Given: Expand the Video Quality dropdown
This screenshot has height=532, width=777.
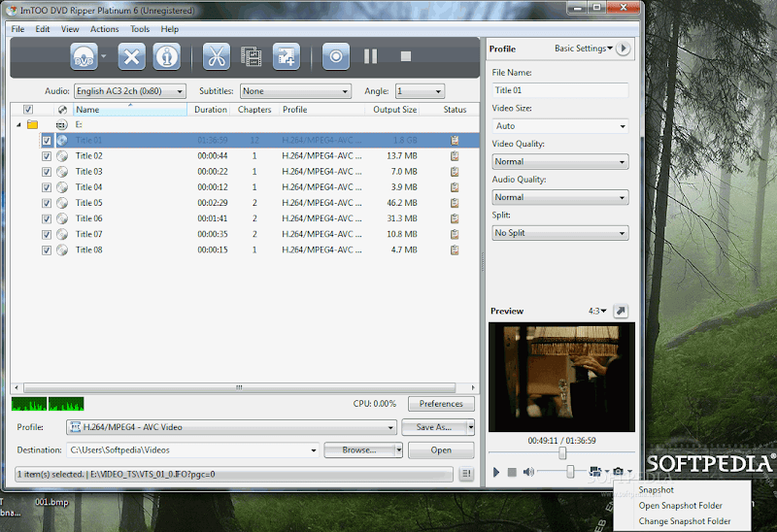Looking at the screenshot, I should (x=560, y=162).
